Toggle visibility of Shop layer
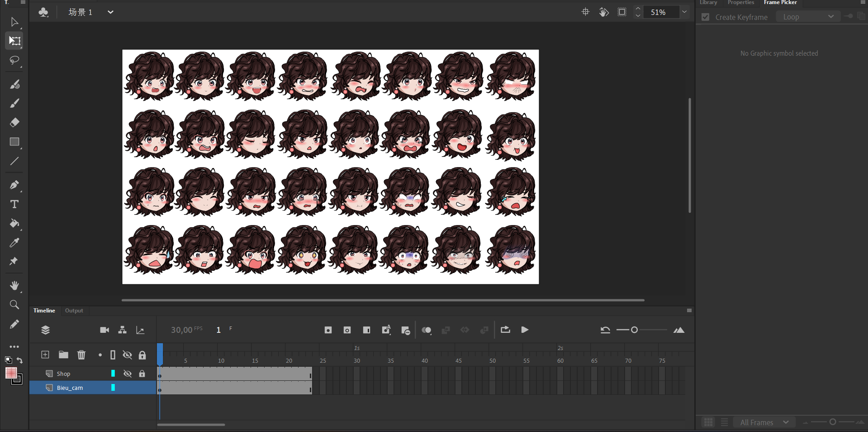868x432 pixels. [x=128, y=374]
